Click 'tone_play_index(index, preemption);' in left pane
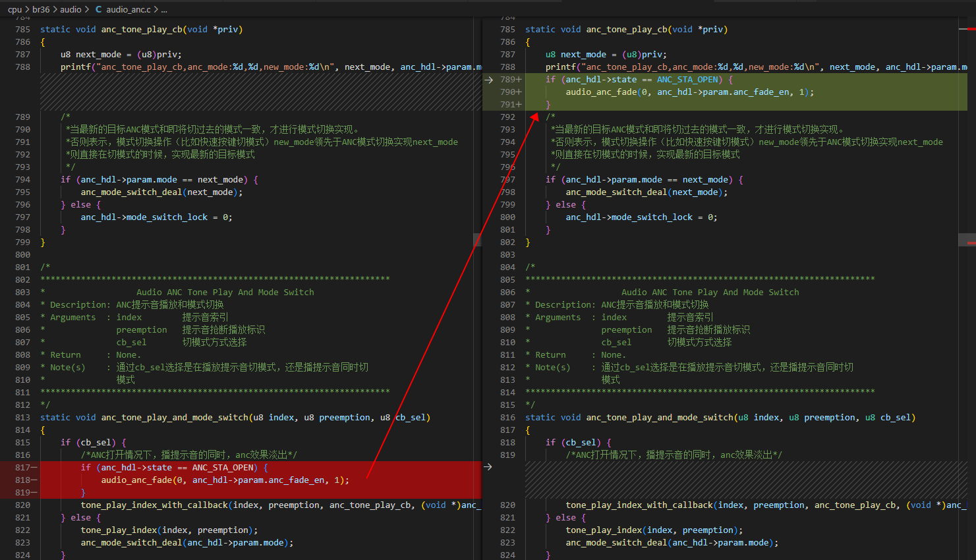Viewport: 976px width, 560px height. coord(169,530)
